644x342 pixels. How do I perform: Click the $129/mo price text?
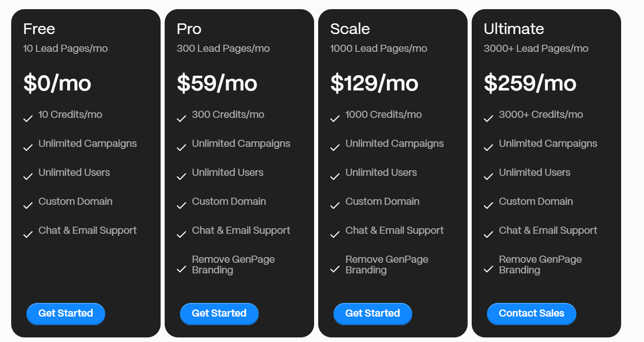point(374,83)
